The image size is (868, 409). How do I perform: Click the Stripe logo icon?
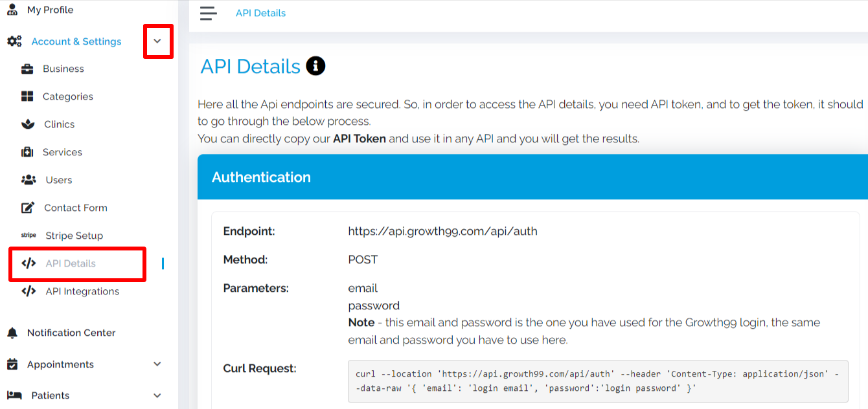pyautogui.click(x=29, y=236)
